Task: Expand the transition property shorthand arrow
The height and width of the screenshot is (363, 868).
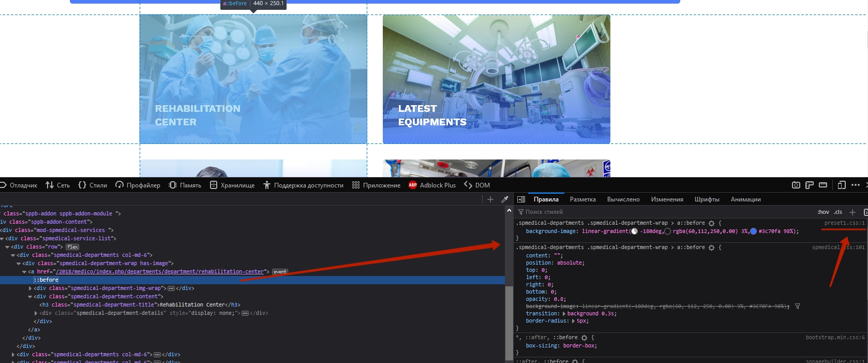Action: (x=564, y=314)
